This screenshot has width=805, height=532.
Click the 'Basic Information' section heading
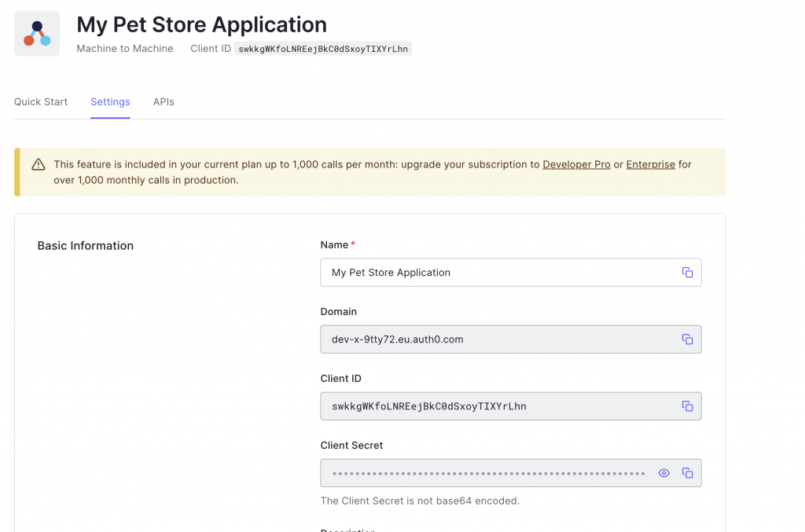click(85, 246)
